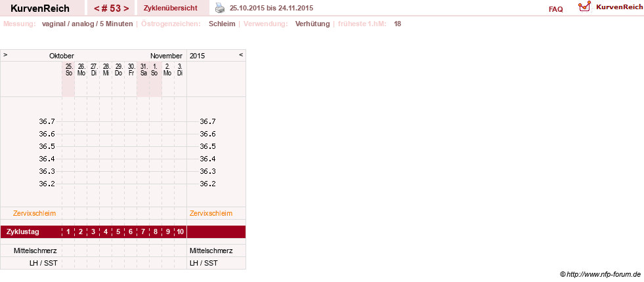Click the cycle number # 53 selector

112,9
